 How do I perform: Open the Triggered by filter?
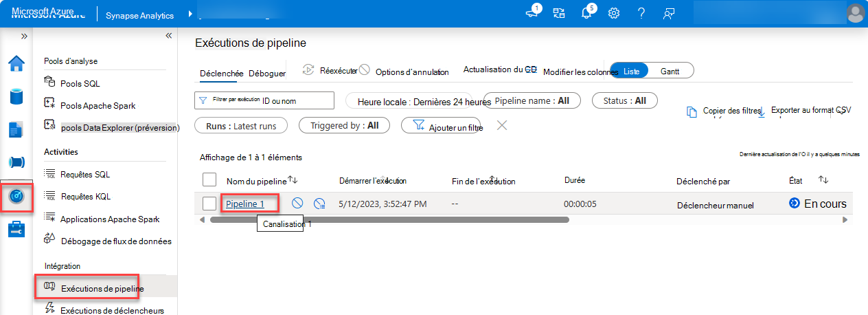[x=344, y=126]
